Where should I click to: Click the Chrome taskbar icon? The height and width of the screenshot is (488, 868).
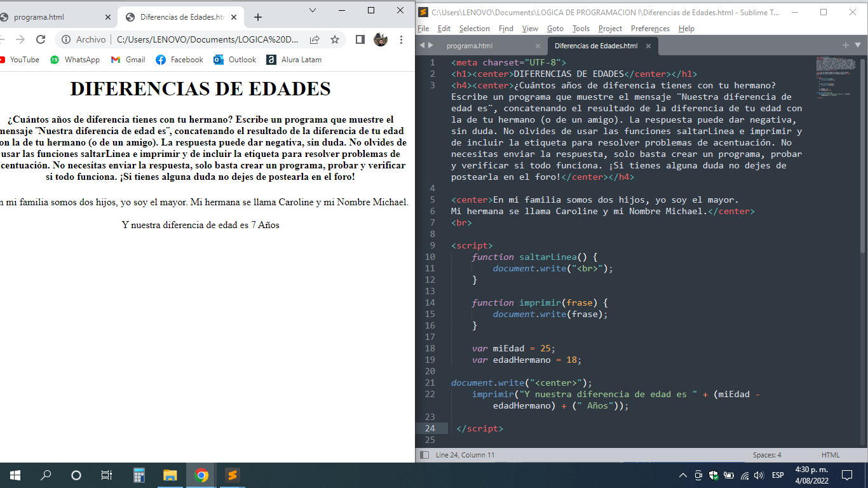[x=201, y=475]
